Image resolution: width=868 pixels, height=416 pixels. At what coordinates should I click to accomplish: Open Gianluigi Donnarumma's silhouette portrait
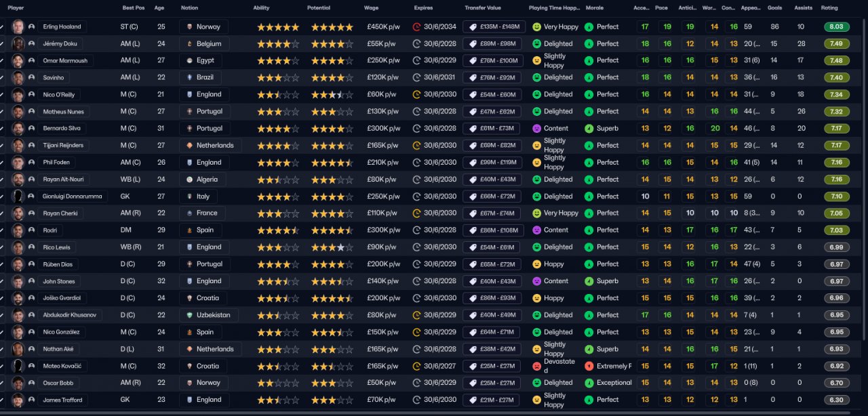18,196
